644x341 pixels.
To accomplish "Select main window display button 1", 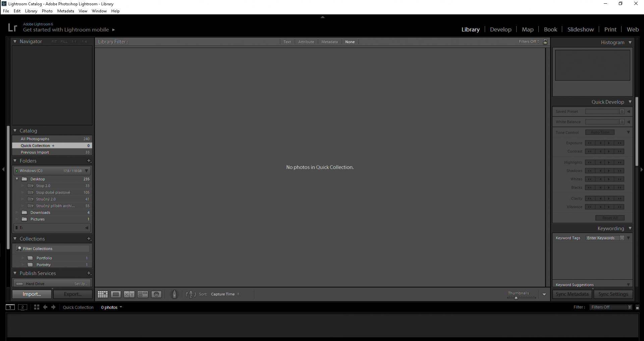I will [10, 307].
